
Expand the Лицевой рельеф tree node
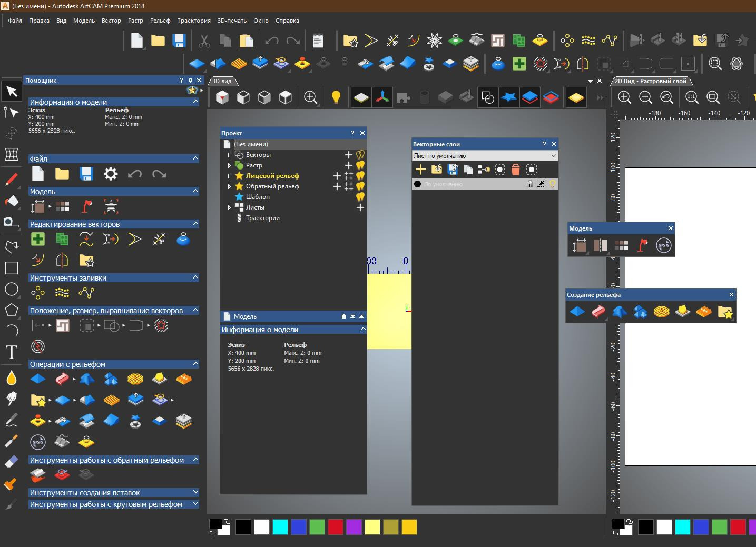point(229,176)
